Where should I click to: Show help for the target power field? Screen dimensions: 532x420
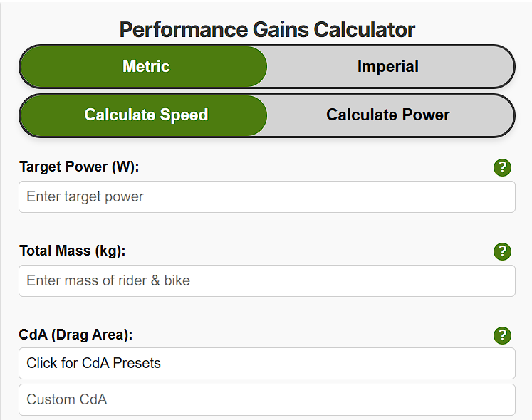click(502, 168)
